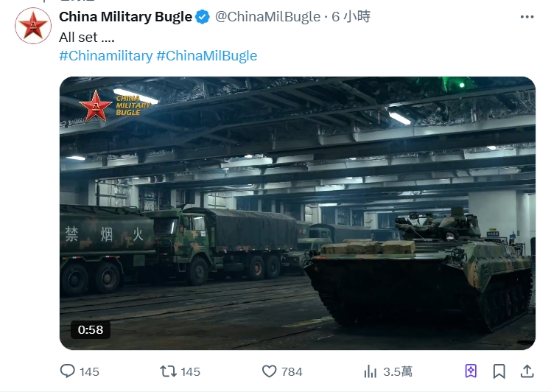Like the tweet with the heart icon

coord(270,371)
